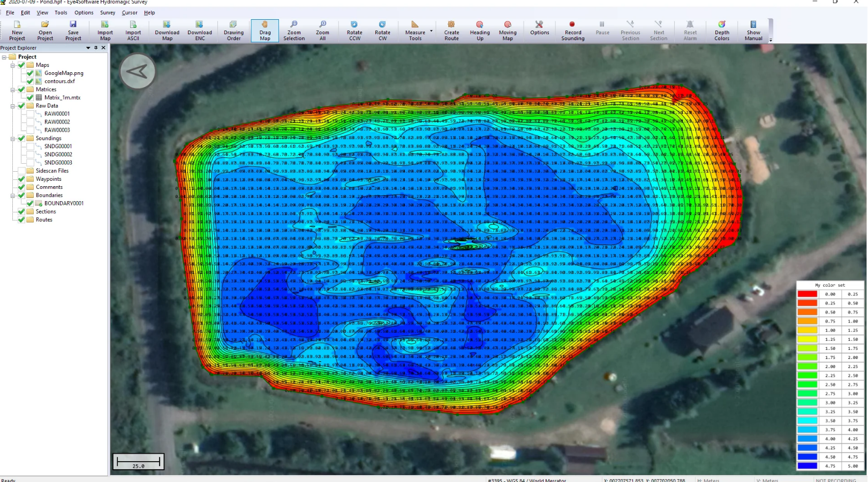Collapse the Maps folder expander
868x482 pixels.
click(13, 65)
